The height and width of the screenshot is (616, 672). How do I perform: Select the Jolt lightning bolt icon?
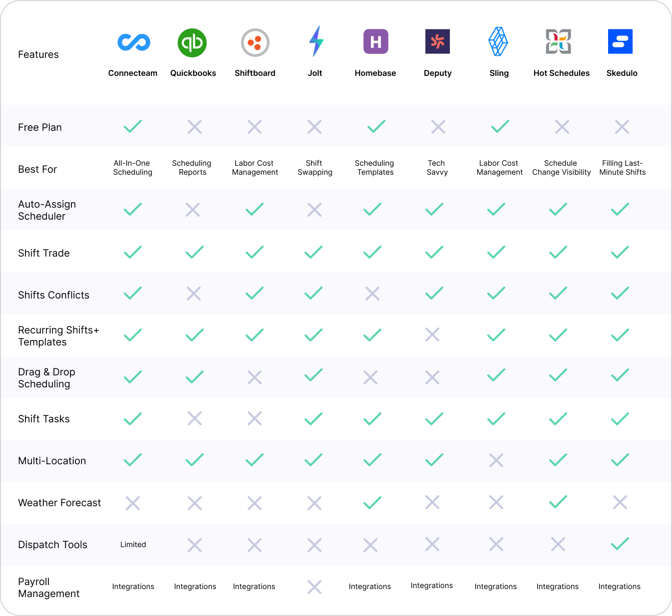(315, 42)
